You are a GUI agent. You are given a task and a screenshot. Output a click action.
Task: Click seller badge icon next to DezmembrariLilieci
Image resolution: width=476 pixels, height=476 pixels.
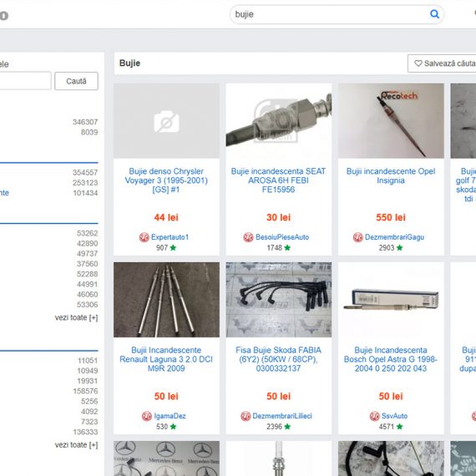tap(246, 416)
